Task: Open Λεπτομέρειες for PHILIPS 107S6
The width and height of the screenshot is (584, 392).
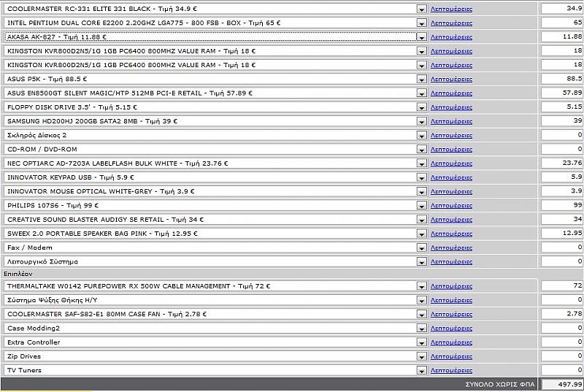Action: point(451,206)
